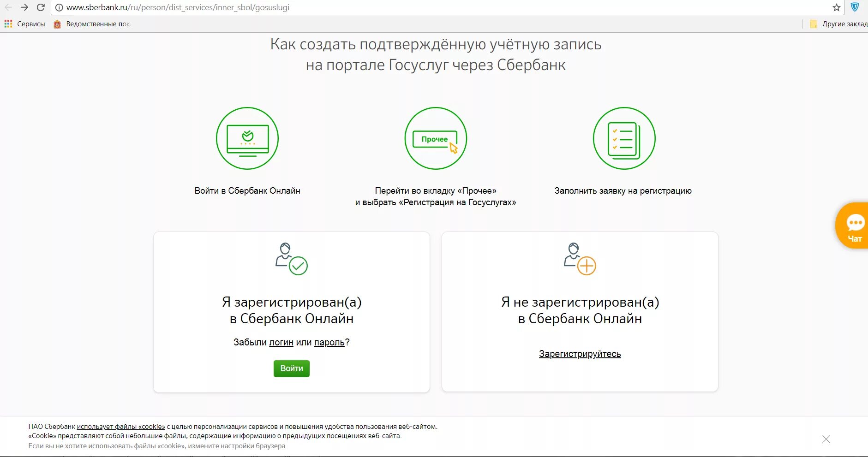The height and width of the screenshot is (457, 868).
Task: Open Другие закладки folder
Action: click(x=838, y=24)
